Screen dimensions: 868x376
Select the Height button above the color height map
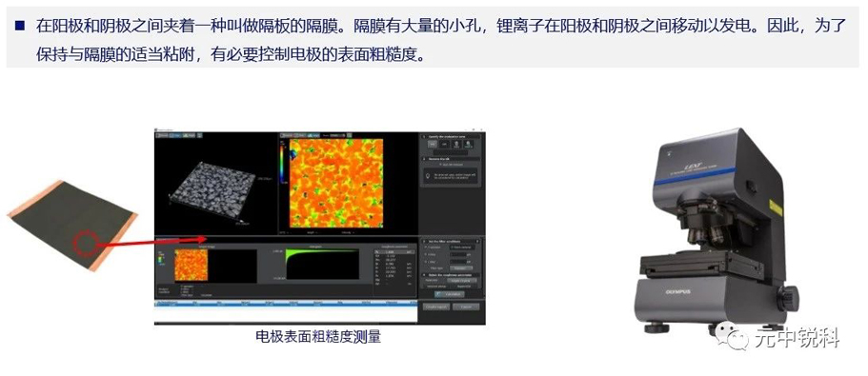[x=313, y=135]
